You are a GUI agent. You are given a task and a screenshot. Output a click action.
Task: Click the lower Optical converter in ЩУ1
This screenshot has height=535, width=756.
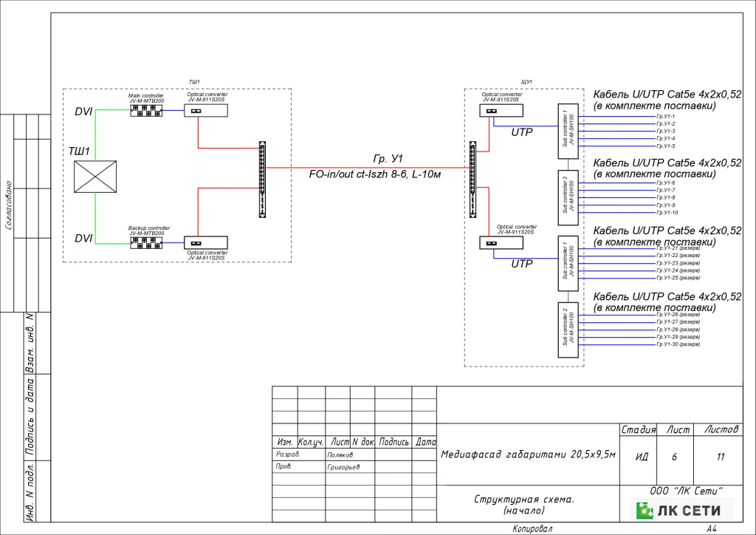(501, 242)
